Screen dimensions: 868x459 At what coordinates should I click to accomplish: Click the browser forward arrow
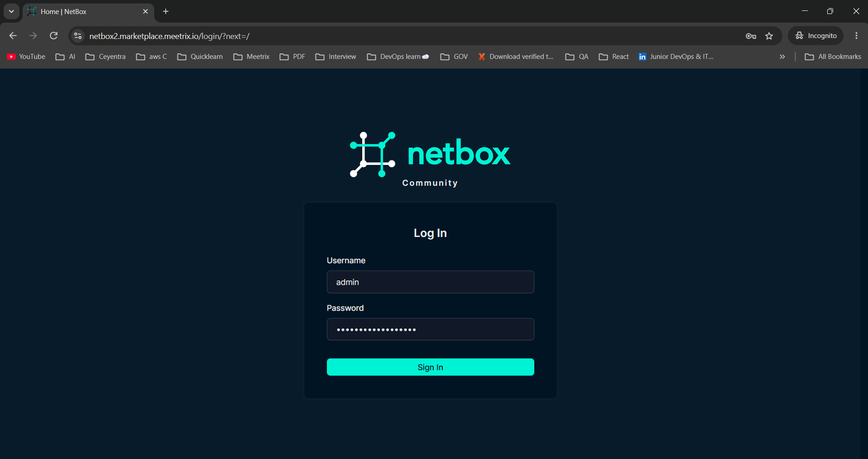[x=33, y=36]
